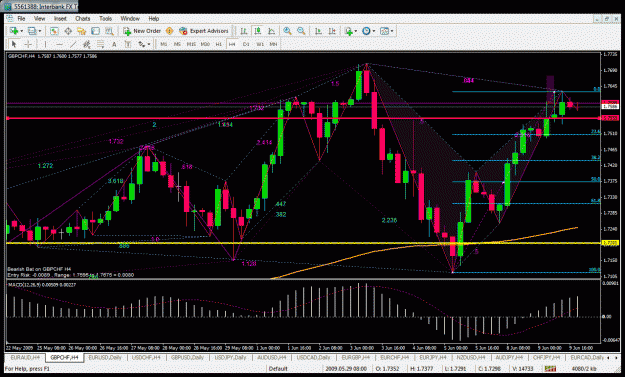Set timeframe to H1

pyautogui.click(x=218, y=44)
